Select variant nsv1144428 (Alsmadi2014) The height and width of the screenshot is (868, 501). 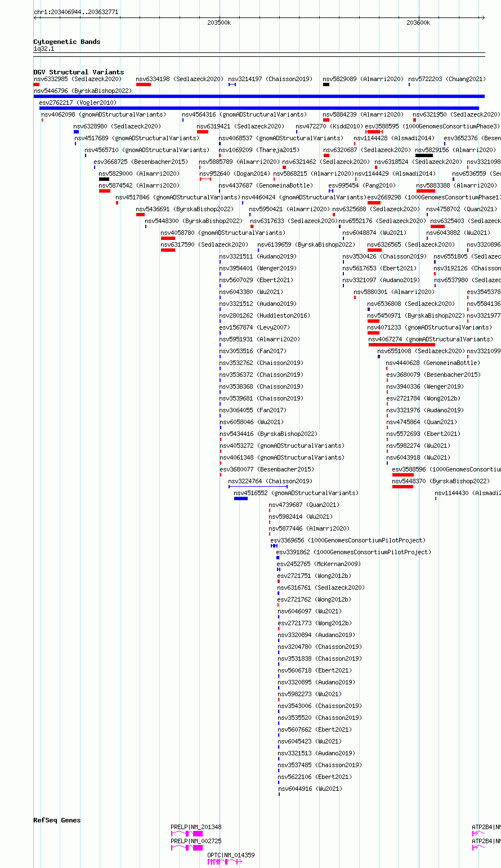tap(394, 138)
